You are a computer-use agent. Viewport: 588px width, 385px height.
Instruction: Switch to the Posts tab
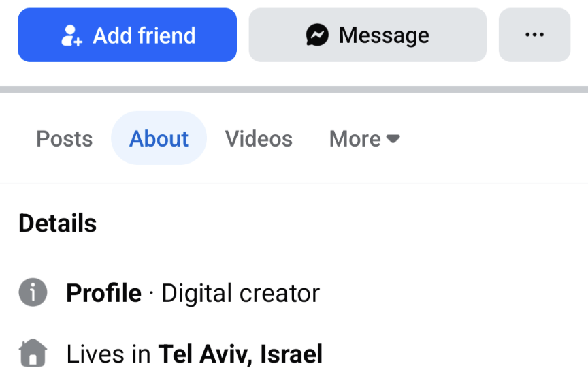click(x=64, y=139)
